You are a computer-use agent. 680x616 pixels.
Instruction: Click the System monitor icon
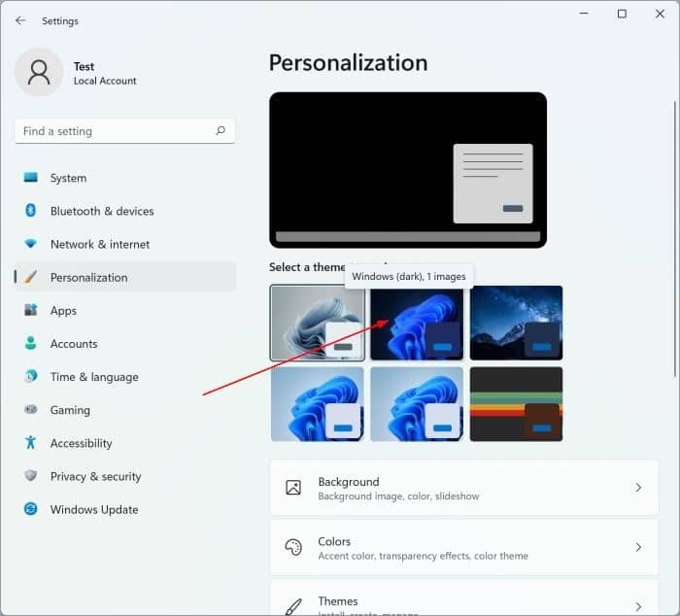coord(31,178)
